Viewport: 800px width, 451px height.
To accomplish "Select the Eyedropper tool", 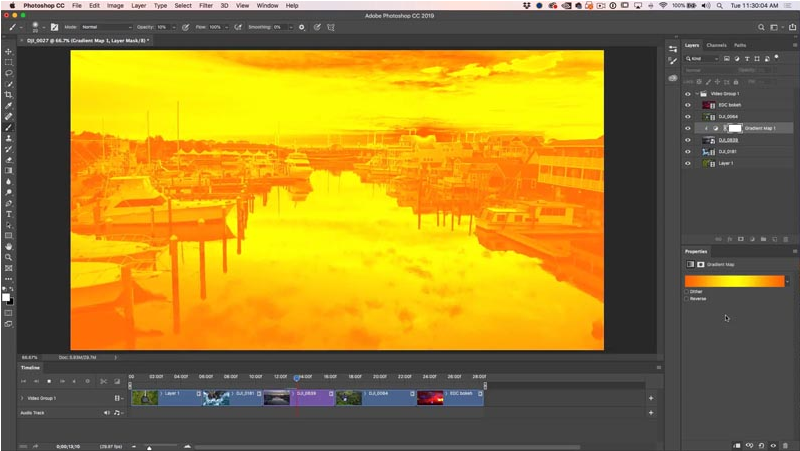I will click(x=9, y=106).
